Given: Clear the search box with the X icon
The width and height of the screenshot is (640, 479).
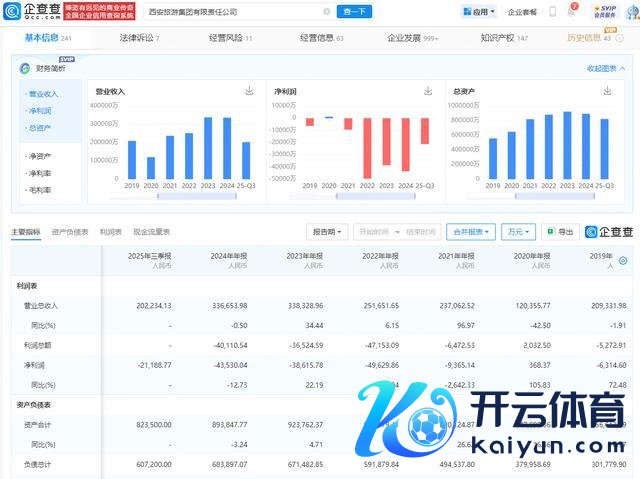Looking at the screenshot, I should (327, 12).
